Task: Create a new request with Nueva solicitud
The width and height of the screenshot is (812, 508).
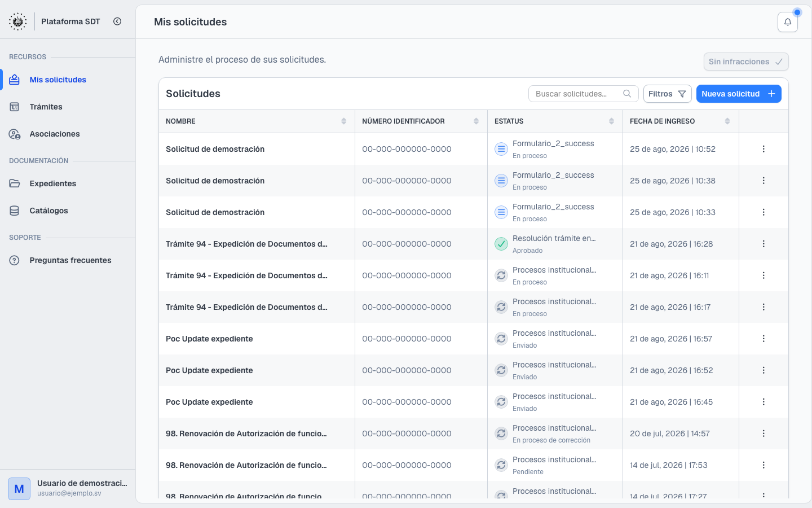Action: (x=739, y=94)
